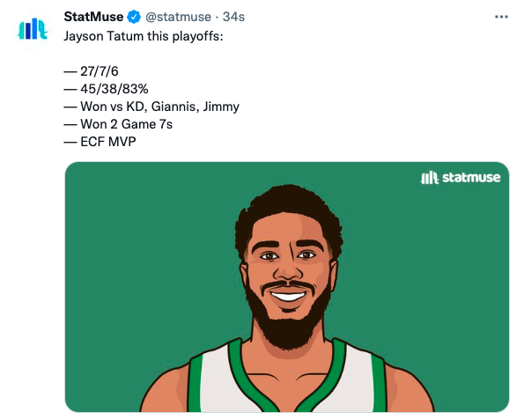
Task: Open the tweet via the 34s timestamp
Action: tap(233, 17)
